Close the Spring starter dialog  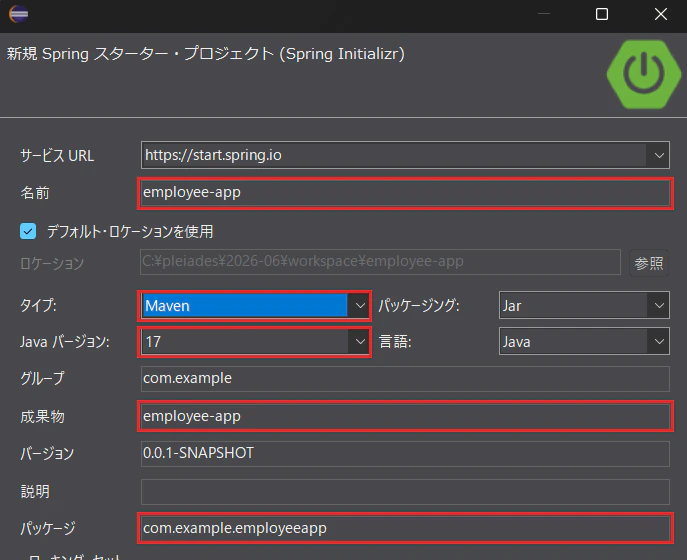click(661, 14)
